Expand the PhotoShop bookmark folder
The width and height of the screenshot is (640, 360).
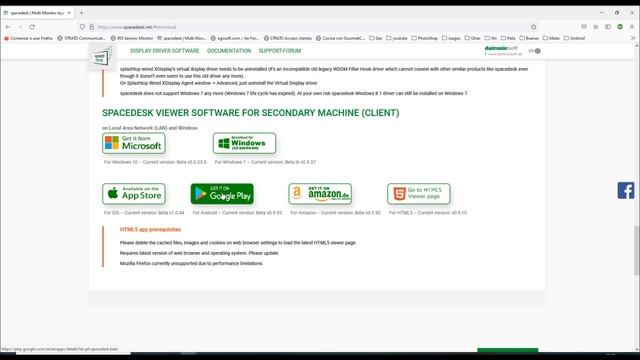coord(424,38)
